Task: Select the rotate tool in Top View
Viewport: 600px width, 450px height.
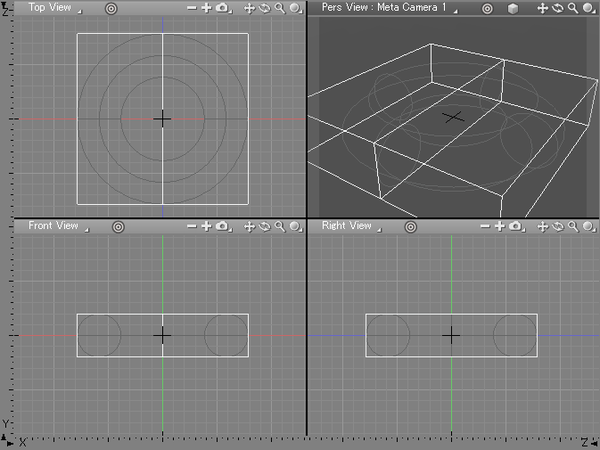Action: 264,8
